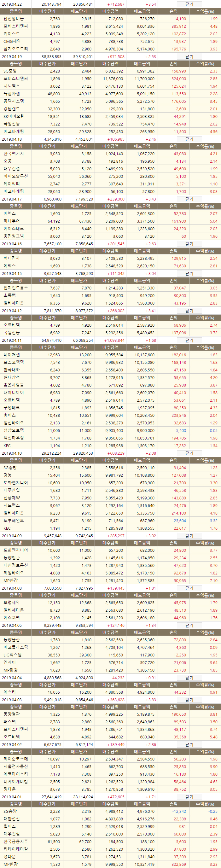Close the 2019.04.08 detail list
The image size is (221, 868).
tap(189, 588)
